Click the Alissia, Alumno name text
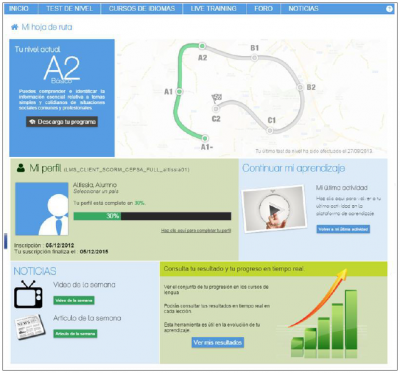Image resolution: width=400 pixels, height=373 pixels. click(95, 185)
